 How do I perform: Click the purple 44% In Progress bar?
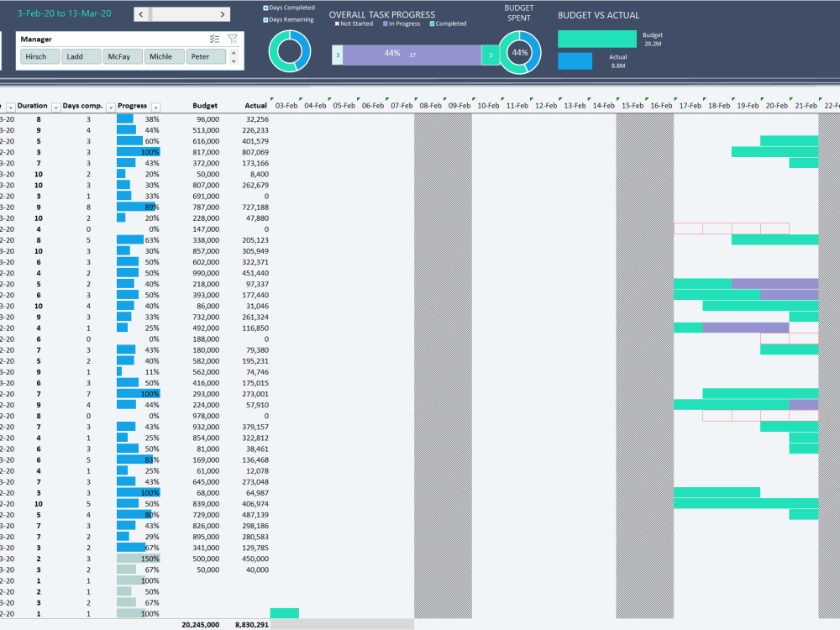[412, 55]
